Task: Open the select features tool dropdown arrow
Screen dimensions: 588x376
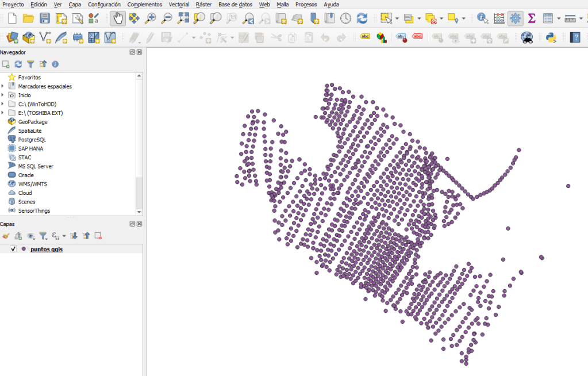Action: coord(397,19)
